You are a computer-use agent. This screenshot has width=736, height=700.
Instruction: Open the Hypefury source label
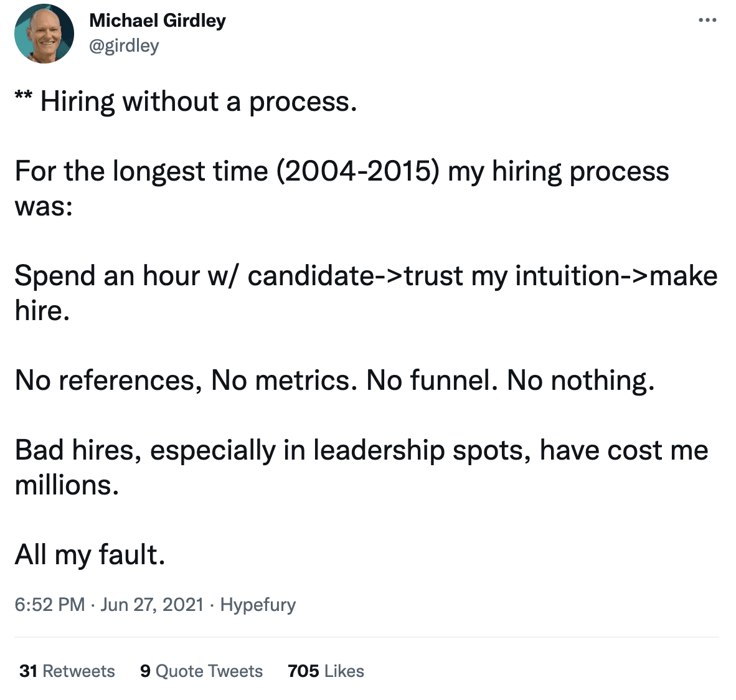click(258, 605)
